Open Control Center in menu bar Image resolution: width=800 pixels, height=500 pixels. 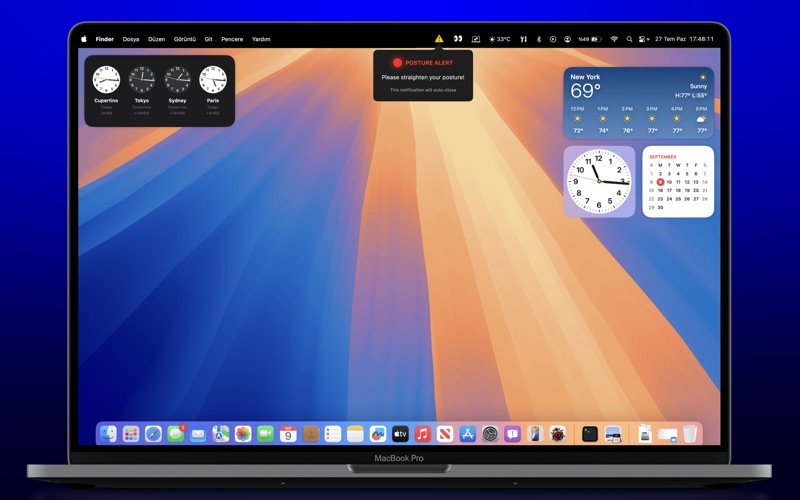coord(643,39)
